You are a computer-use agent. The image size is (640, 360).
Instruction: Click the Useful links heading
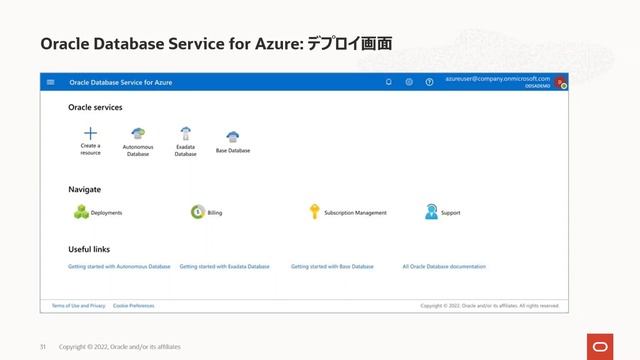89,249
